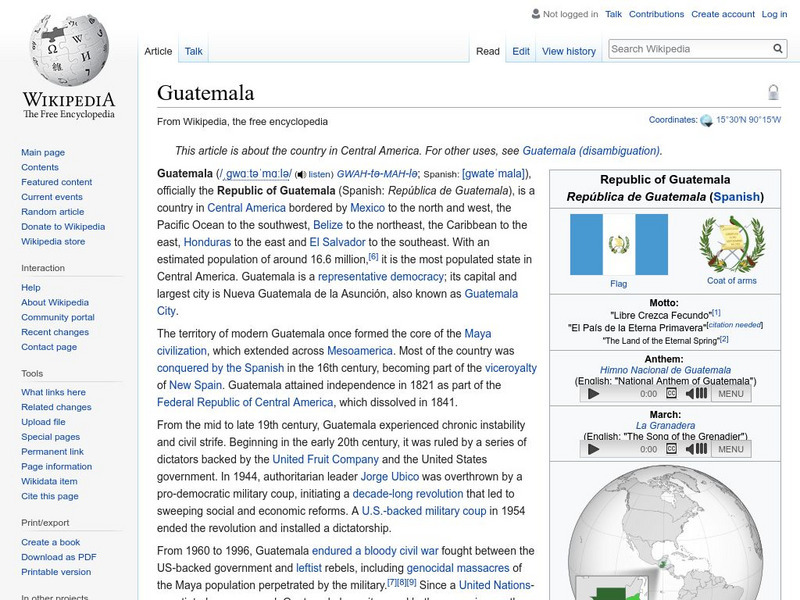Mute the march player volume
800x600 pixels.
(x=696, y=449)
